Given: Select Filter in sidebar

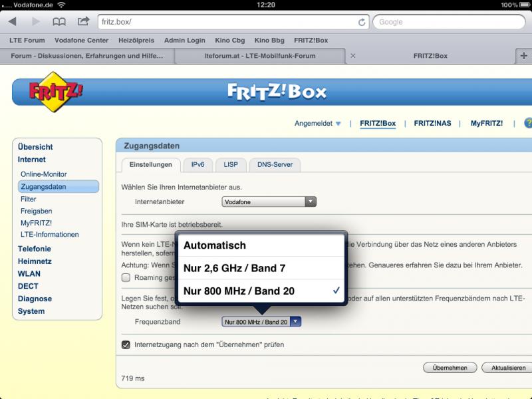Looking at the screenshot, I should pyautogui.click(x=29, y=199).
